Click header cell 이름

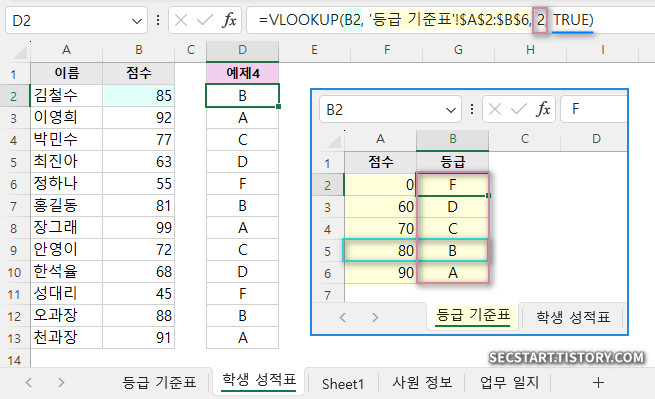[66, 73]
